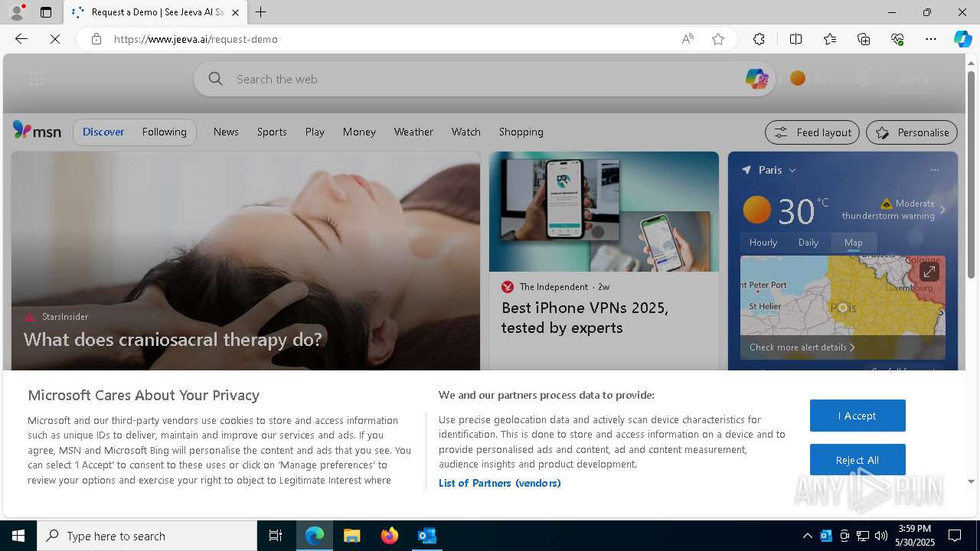Screen dimensions: 980x551
Task: Open the volume control
Action: (x=881, y=536)
